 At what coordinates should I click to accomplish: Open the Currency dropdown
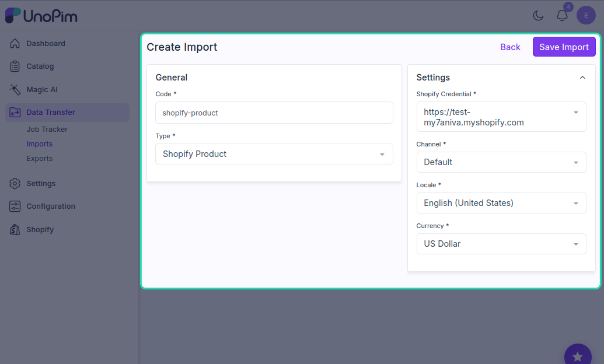point(501,244)
